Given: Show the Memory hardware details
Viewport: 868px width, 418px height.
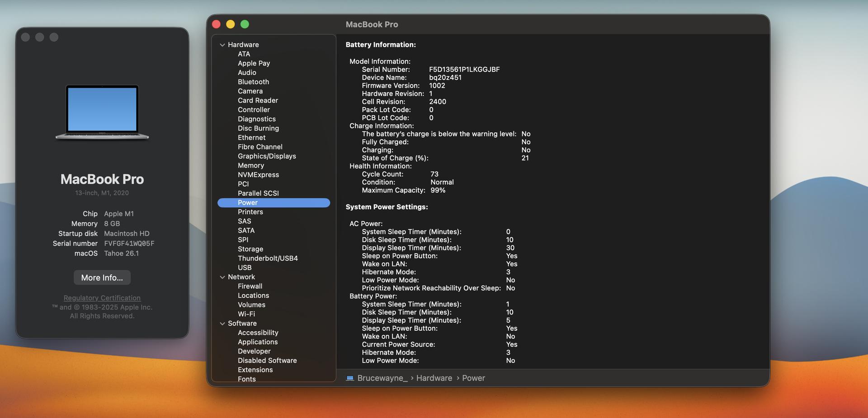Looking at the screenshot, I should pyautogui.click(x=251, y=165).
